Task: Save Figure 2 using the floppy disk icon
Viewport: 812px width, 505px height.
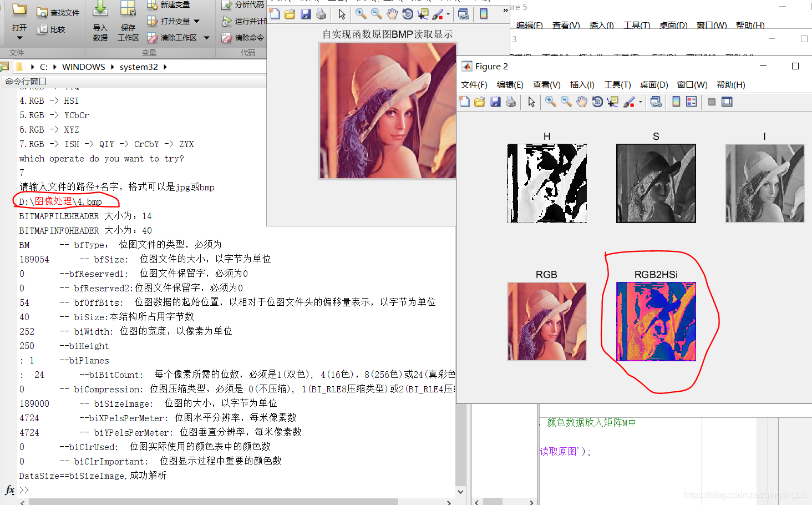Action: click(495, 102)
